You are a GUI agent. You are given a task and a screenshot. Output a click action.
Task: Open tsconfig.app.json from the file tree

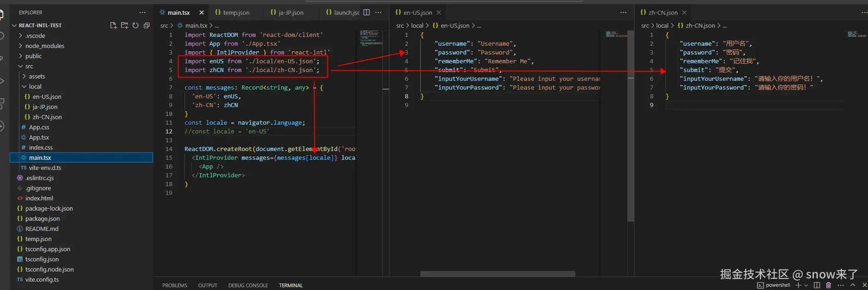tap(81, 249)
